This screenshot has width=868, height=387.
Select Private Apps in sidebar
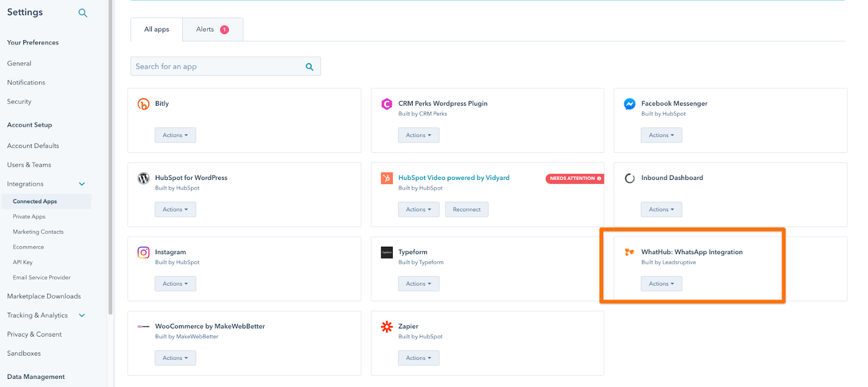tap(29, 217)
